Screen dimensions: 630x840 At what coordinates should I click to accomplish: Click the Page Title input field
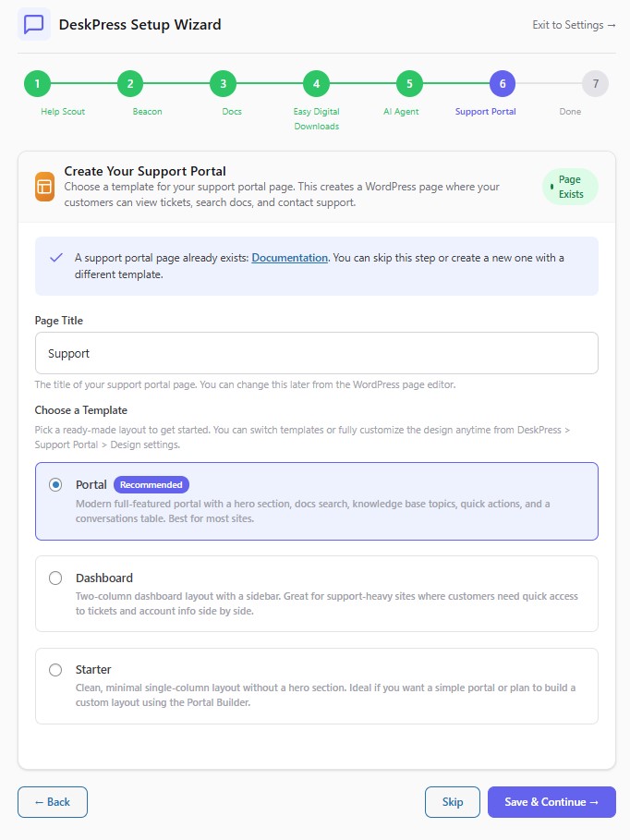click(x=316, y=353)
